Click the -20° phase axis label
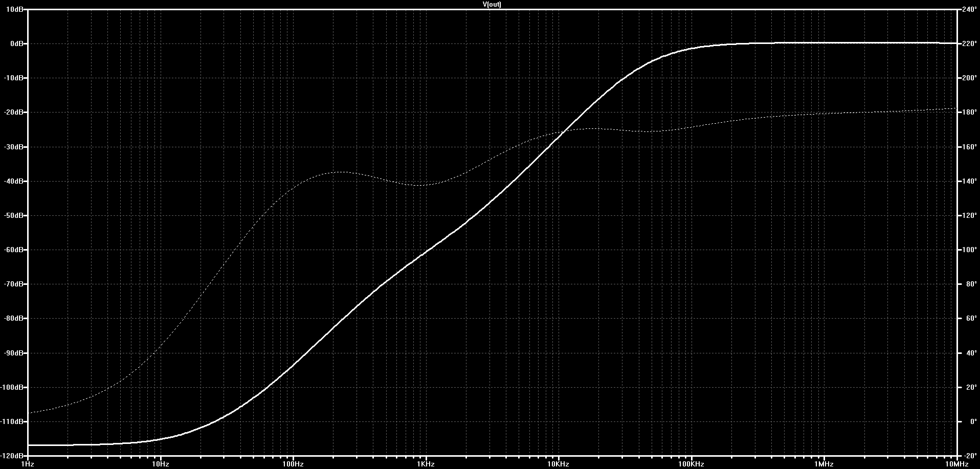 969,456
